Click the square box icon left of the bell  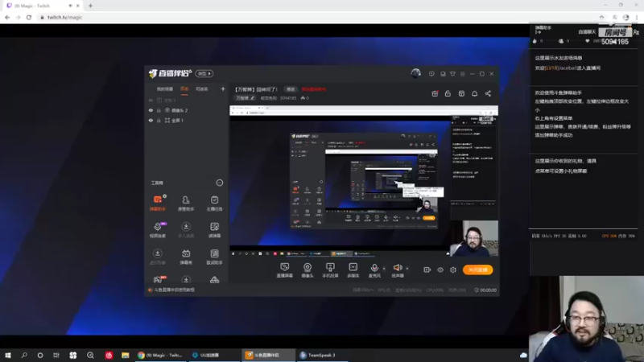point(461,93)
